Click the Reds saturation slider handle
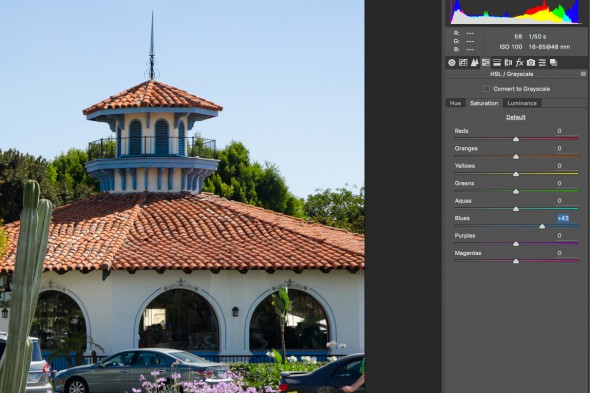The image size is (590, 393). coord(516,139)
